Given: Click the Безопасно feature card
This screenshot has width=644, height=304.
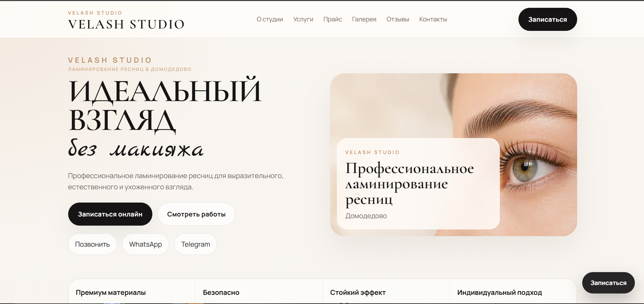Looking at the screenshot, I should [259, 291].
